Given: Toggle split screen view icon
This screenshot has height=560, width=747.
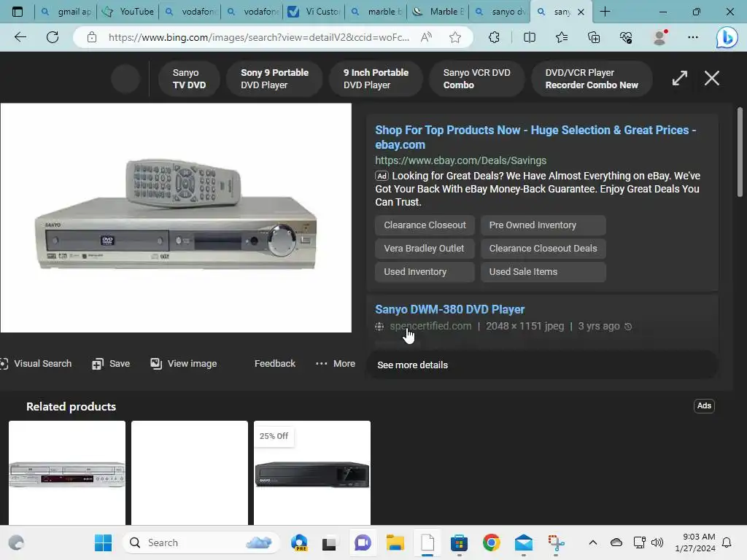Looking at the screenshot, I should click(x=530, y=37).
